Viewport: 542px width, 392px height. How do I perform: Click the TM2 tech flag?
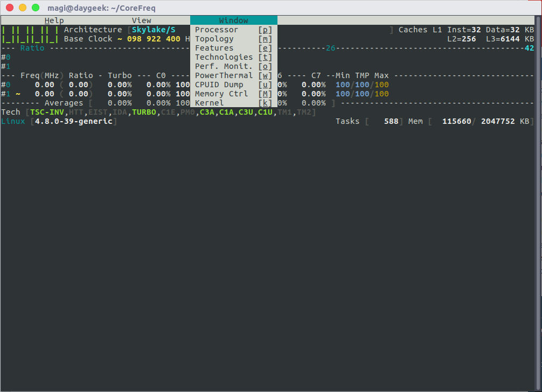click(x=304, y=112)
